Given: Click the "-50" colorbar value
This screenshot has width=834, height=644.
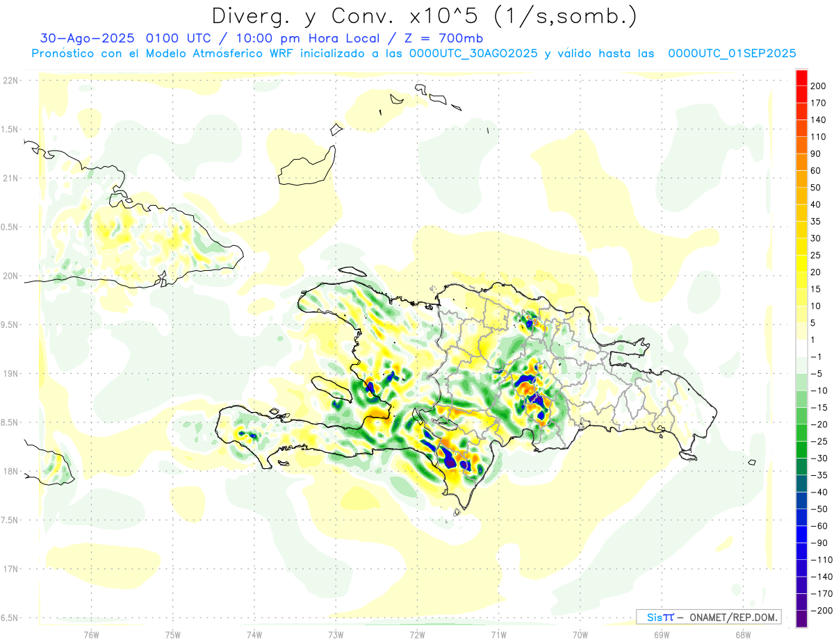Looking at the screenshot, I should [x=819, y=509].
